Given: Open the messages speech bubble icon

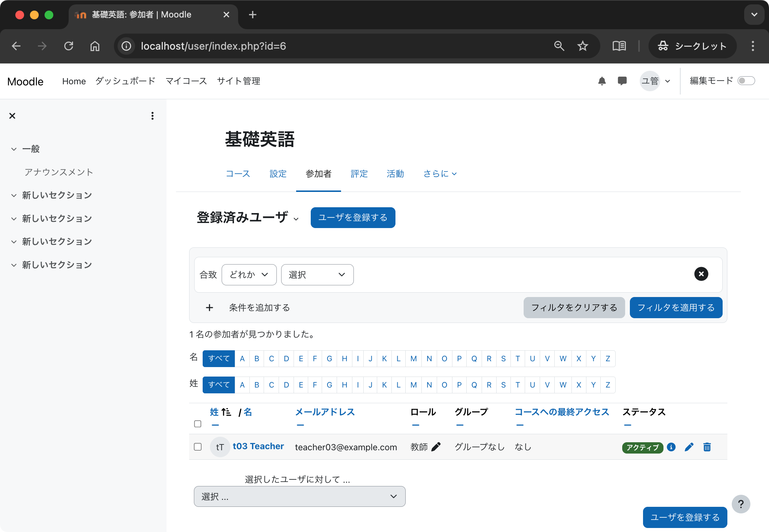Looking at the screenshot, I should pos(622,81).
